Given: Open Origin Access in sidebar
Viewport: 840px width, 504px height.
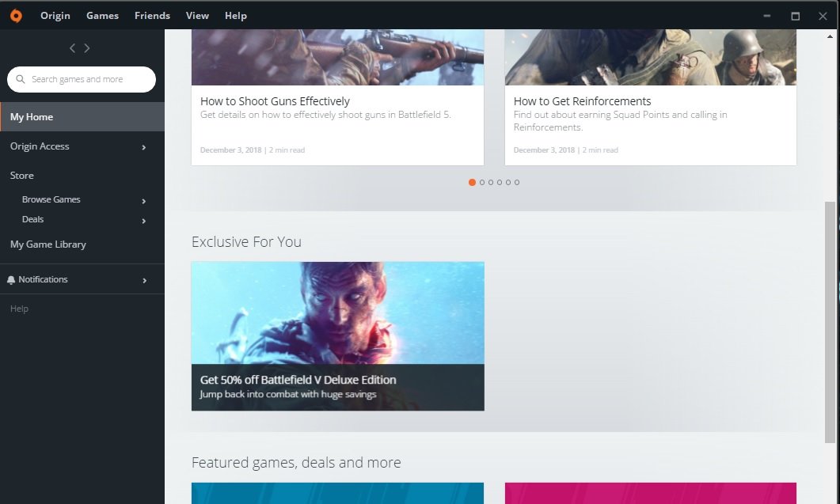Looking at the screenshot, I should coord(40,146).
